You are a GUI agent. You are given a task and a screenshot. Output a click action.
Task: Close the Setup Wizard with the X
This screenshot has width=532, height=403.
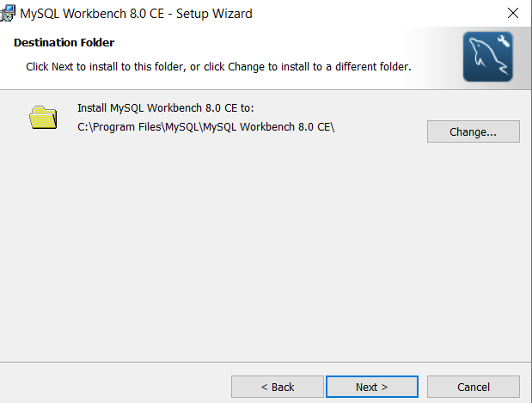[x=512, y=13]
